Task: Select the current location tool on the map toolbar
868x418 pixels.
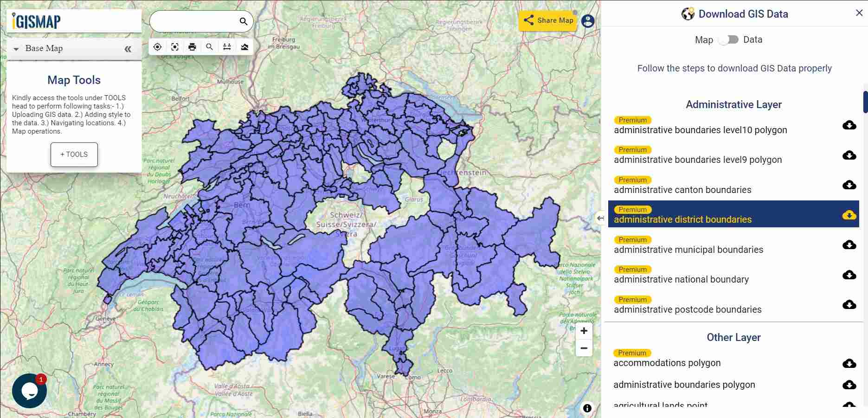Action: click(157, 46)
